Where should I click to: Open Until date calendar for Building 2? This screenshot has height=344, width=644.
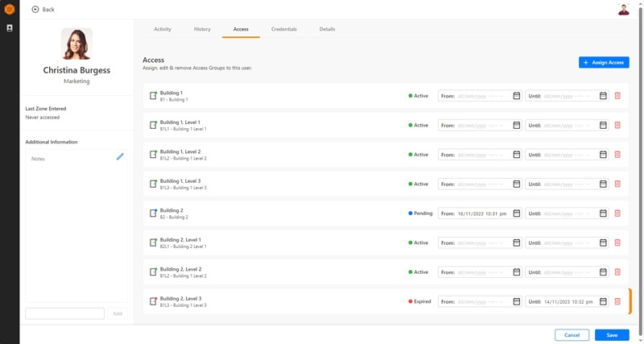(603, 213)
